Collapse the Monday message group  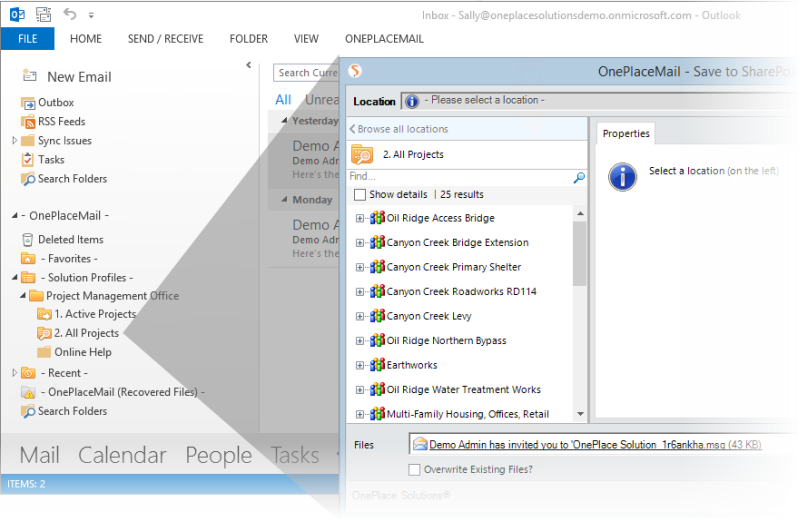(x=284, y=199)
